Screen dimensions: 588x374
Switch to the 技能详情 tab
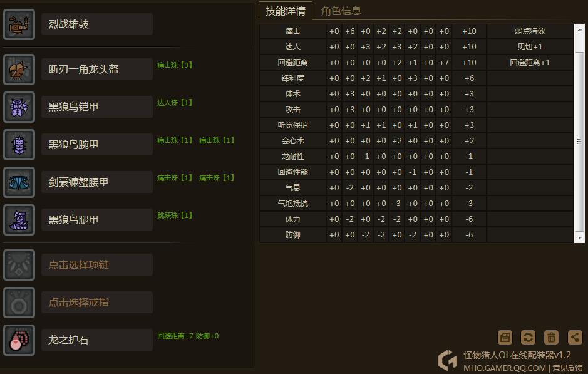point(286,11)
